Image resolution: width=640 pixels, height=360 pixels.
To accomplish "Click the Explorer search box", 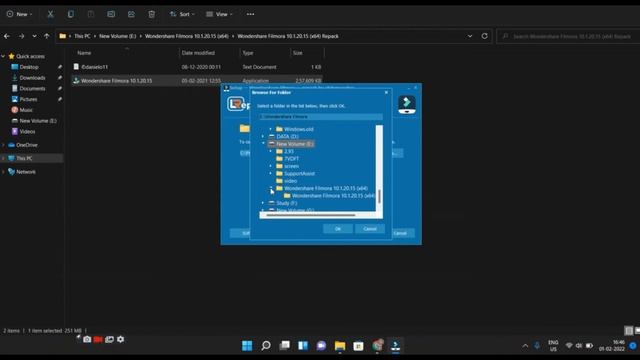I will pos(569,36).
